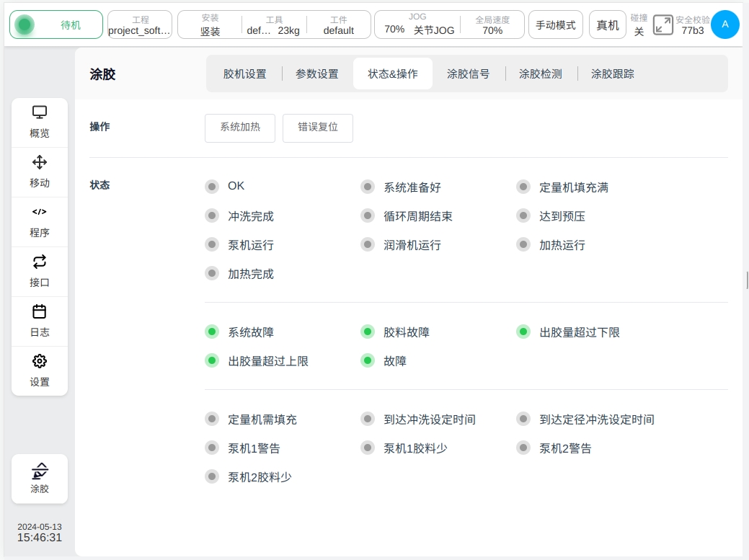Viewport: 749px width, 560px height.
Task: Click the 涂胶 gluing icon in sidebar
Action: click(40, 472)
